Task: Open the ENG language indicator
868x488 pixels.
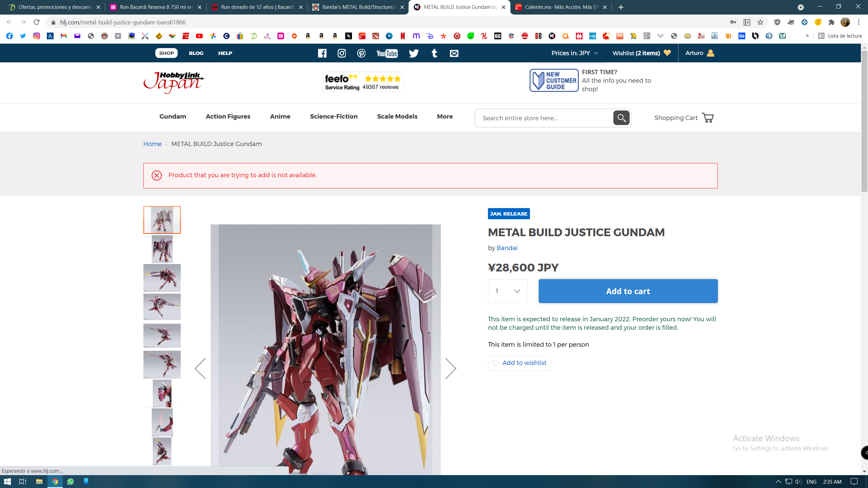Action: pyautogui.click(x=811, y=482)
